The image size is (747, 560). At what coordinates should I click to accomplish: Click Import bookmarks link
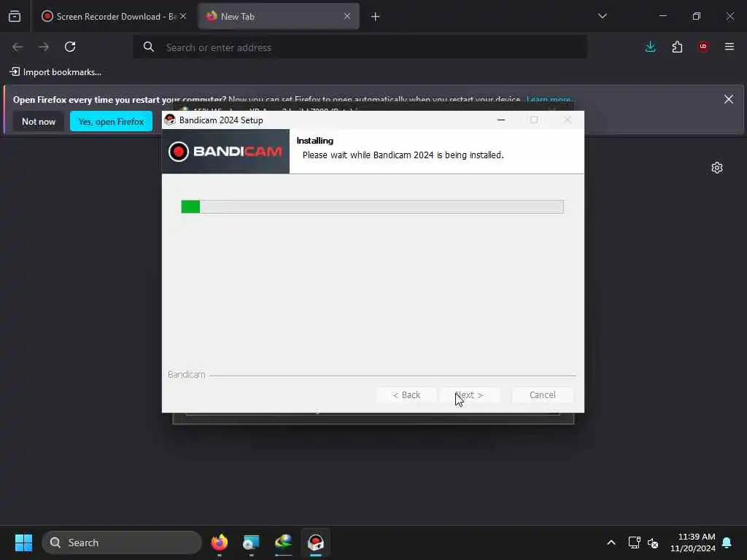pyautogui.click(x=55, y=72)
